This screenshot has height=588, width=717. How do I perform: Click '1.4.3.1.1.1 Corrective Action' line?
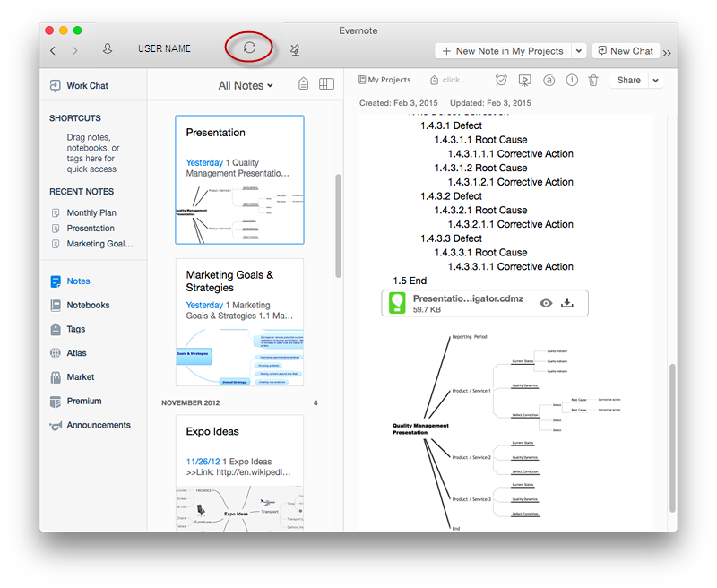pos(510,154)
